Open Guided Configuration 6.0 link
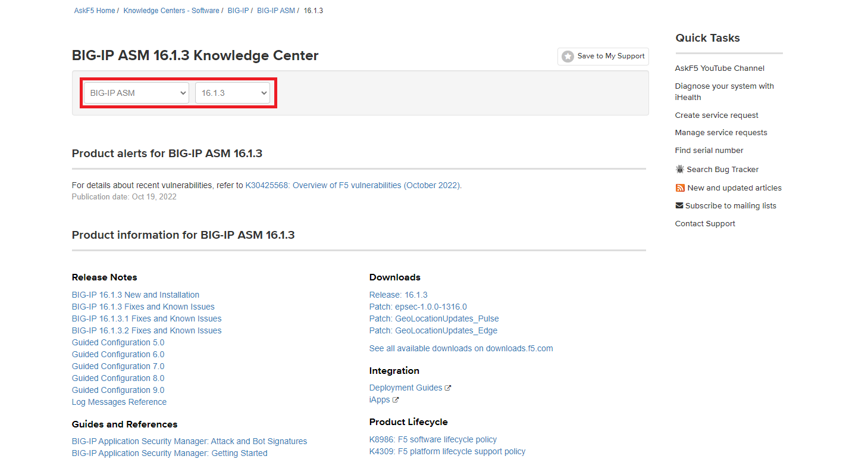 pos(118,354)
